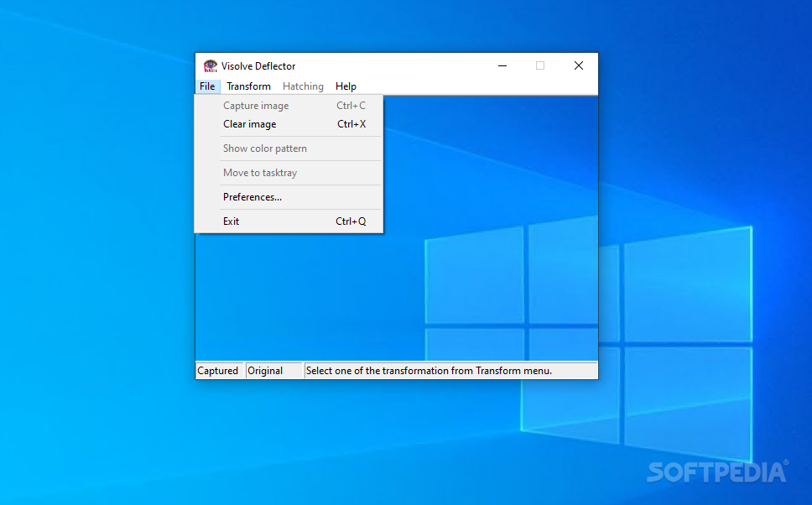
Task: Click the Visolve Deflector app icon in title bar
Action: pyautogui.click(x=211, y=65)
